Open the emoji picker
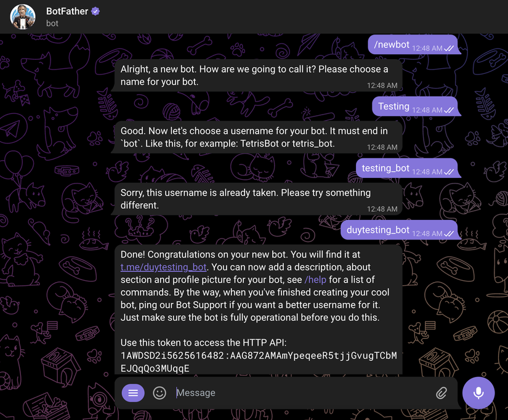Viewport: 508px width, 420px height. pyautogui.click(x=159, y=392)
